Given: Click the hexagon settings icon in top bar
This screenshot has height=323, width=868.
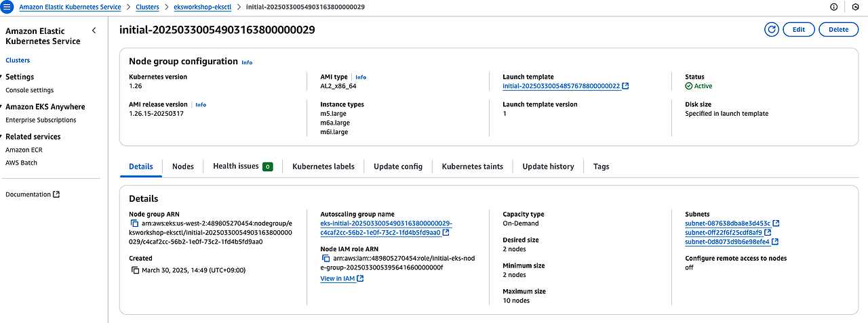Looking at the screenshot, I should coord(854,7).
